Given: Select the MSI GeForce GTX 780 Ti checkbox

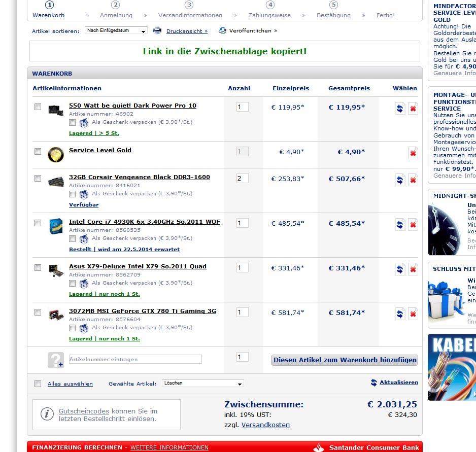Looking at the screenshot, I should [38, 312].
